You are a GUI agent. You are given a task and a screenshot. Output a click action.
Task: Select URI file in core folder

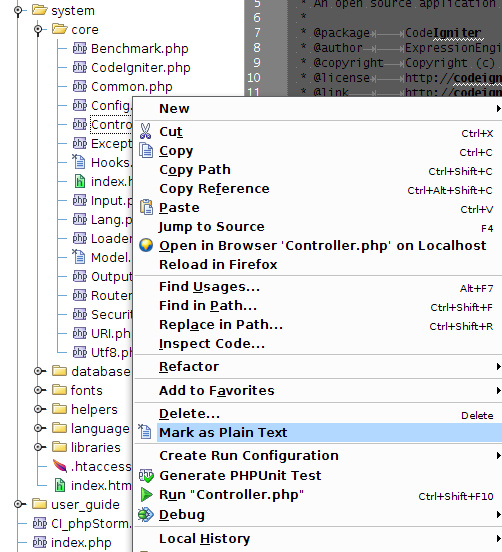(x=111, y=333)
